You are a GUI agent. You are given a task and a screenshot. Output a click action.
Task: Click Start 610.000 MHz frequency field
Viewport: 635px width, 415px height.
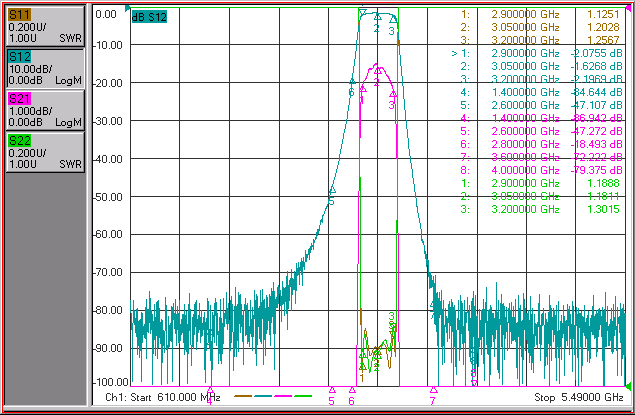(163, 398)
